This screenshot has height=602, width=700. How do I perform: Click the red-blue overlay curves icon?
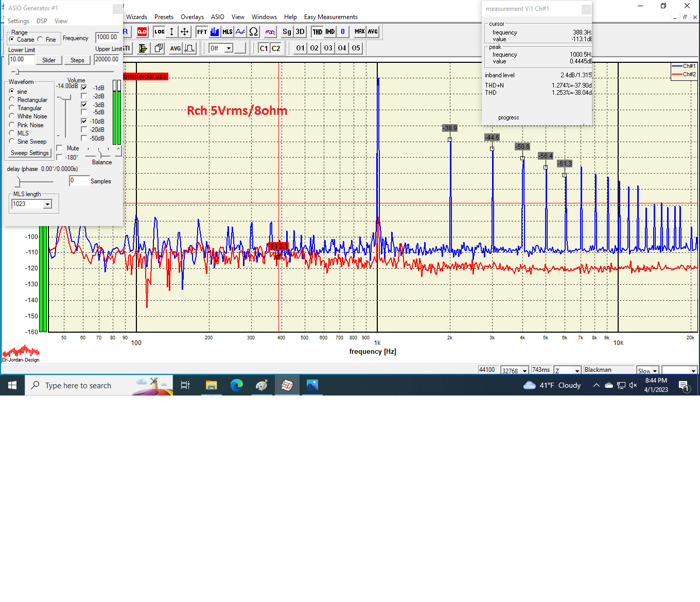[270, 32]
